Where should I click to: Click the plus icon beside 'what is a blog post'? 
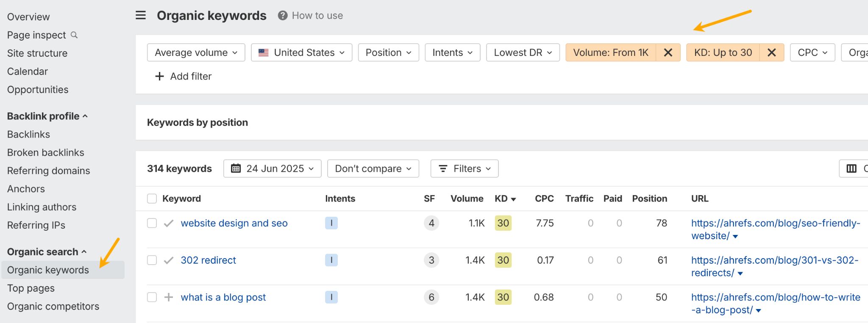[169, 297]
